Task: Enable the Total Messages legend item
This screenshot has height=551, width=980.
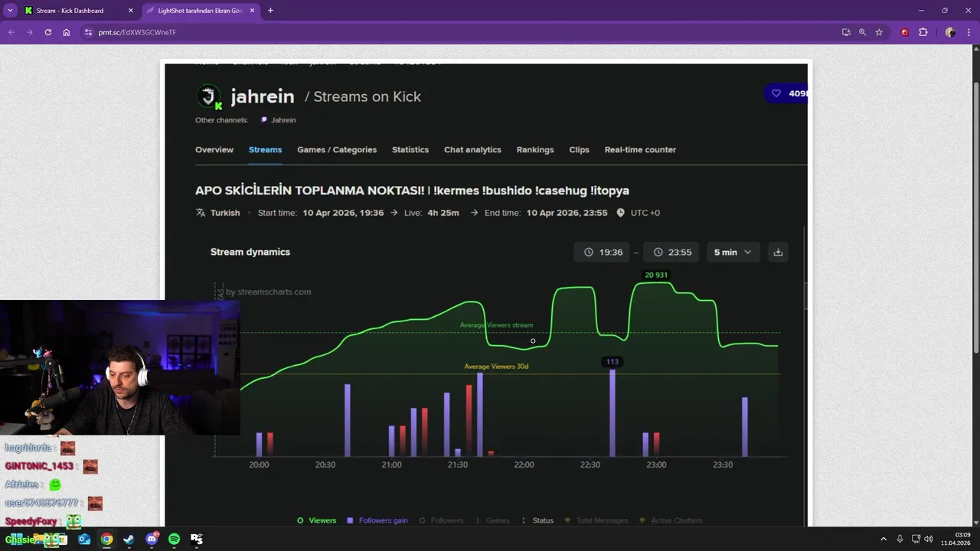Action: [596, 520]
